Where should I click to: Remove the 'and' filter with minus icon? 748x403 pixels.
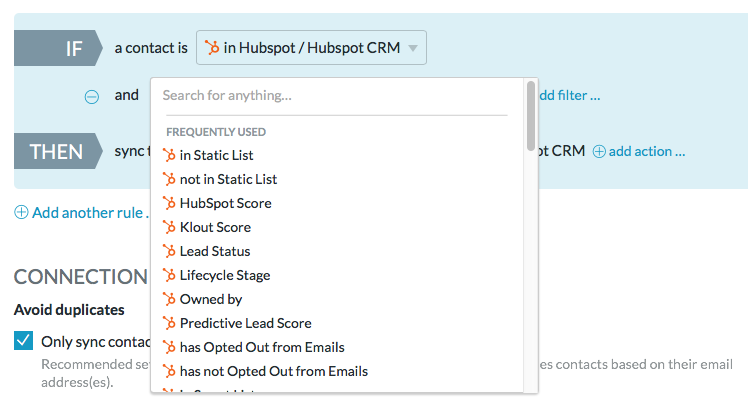pyautogui.click(x=92, y=97)
